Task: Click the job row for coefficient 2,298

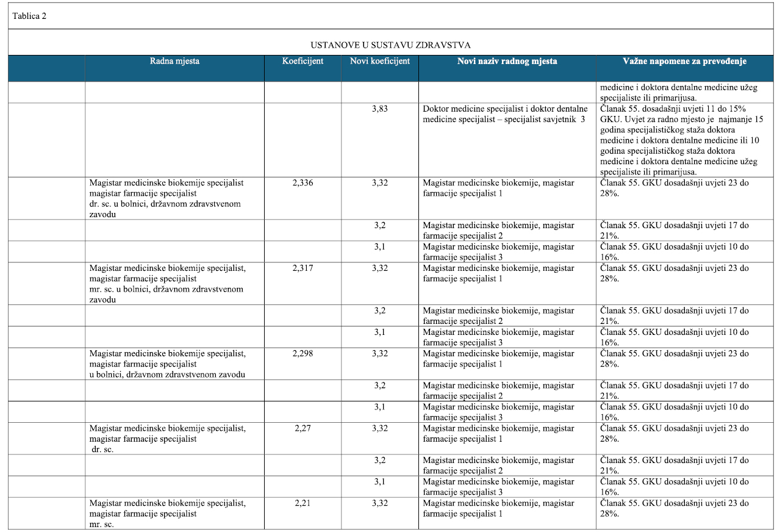Action: tap(167, 364)
